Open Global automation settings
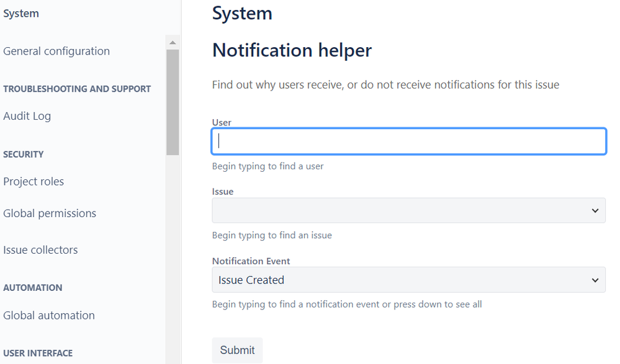Image resolution: width=620 pixels, height=364 pixels. 49,316
